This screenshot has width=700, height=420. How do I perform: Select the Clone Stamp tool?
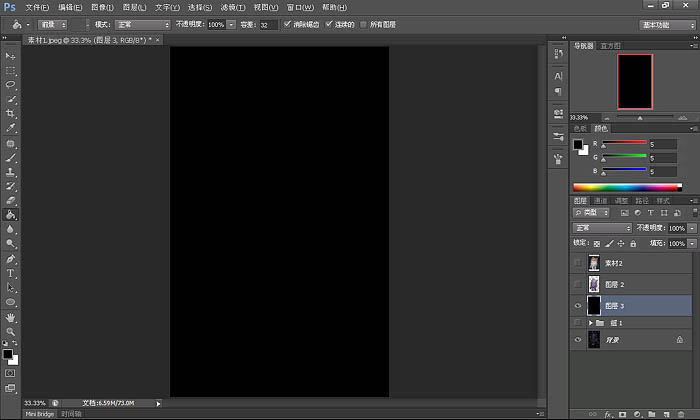[x=10, y=172]
